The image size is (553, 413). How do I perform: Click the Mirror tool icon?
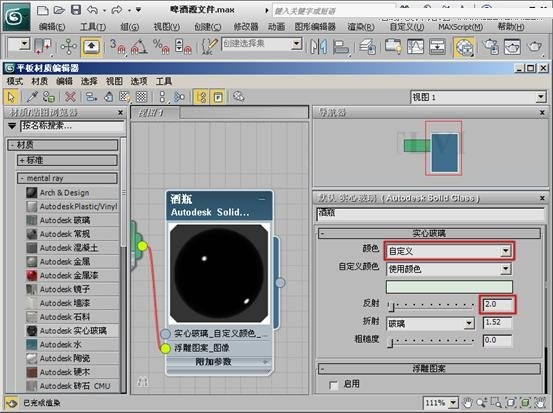[x=318, y=47]
